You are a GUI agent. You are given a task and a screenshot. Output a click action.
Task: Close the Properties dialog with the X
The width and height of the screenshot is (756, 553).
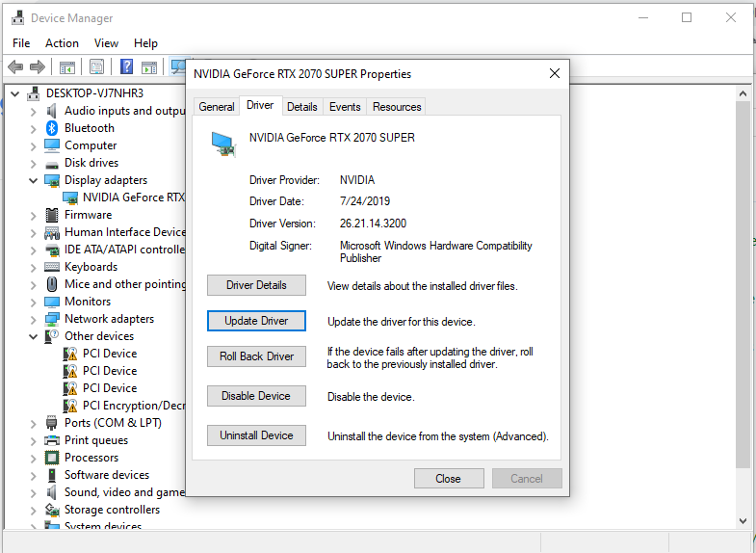[x=555, y=73]
